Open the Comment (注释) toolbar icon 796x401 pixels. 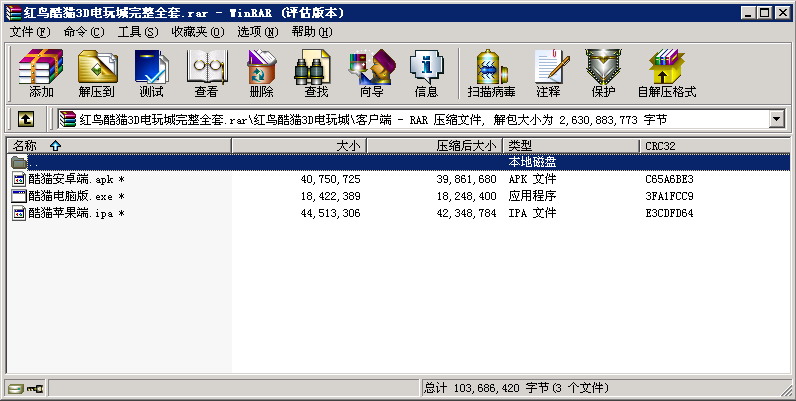tap(548, 73)
